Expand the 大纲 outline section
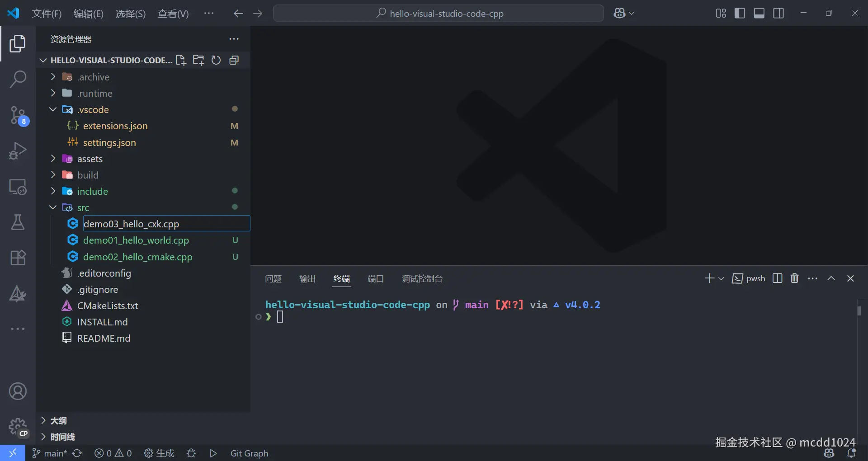The image size is (868, 461). (143, 420)
